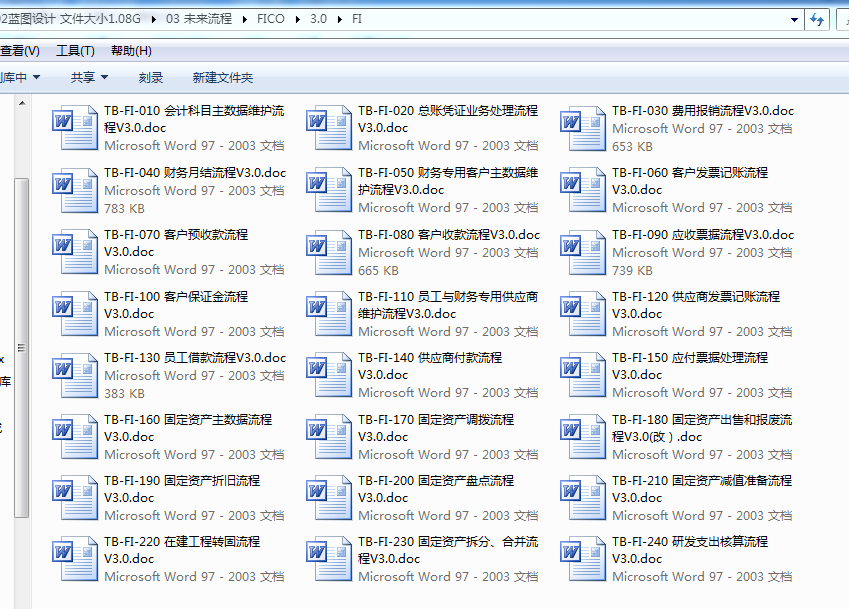Screen dimensions: 849x609
Task: Select file name TB-FI-080 客户收款流程V3.0.doc
Action: [449, 235]
